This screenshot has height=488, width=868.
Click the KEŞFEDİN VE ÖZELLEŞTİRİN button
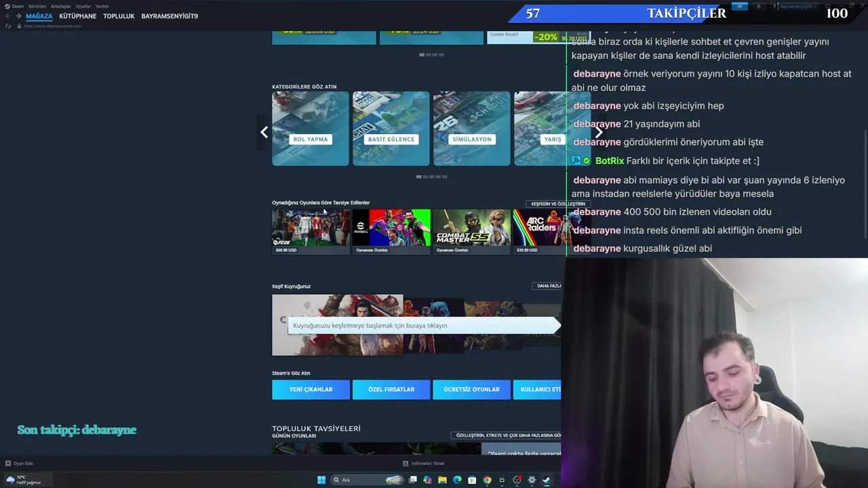pos(558,203)
